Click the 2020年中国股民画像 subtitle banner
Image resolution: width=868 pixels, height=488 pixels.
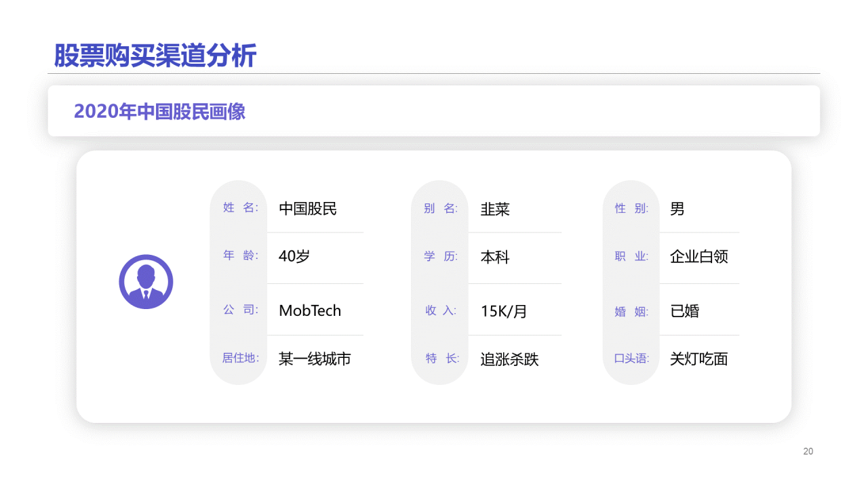point(160,111)
